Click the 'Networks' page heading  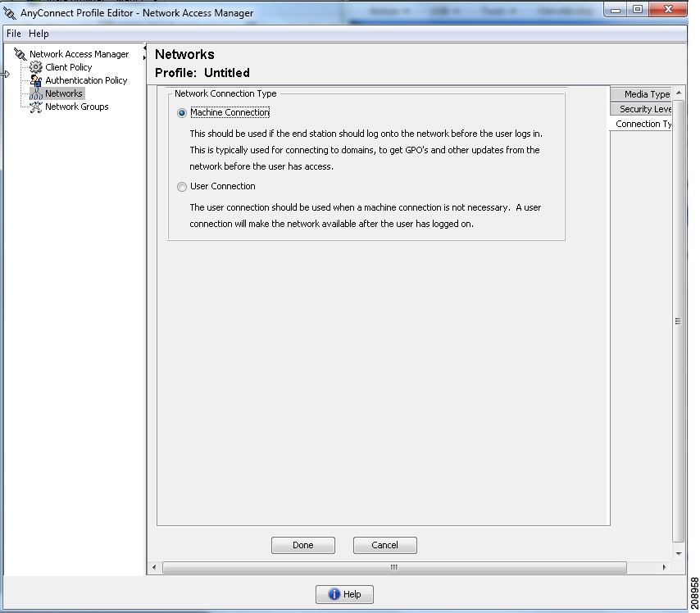184,54
